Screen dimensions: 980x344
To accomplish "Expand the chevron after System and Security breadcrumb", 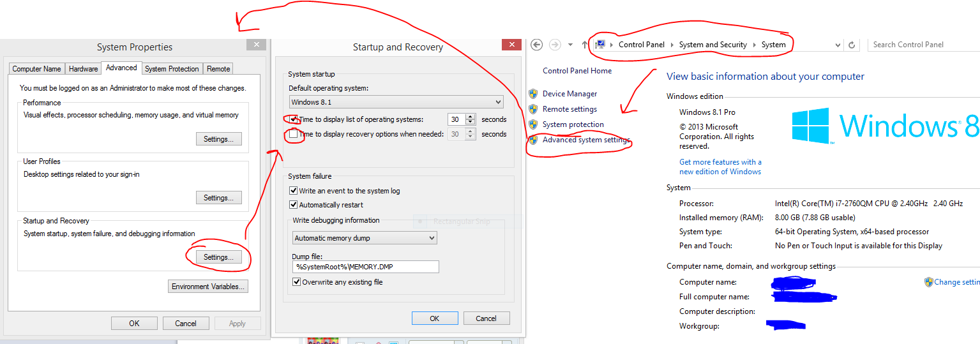I will click(x=754, y=45).
